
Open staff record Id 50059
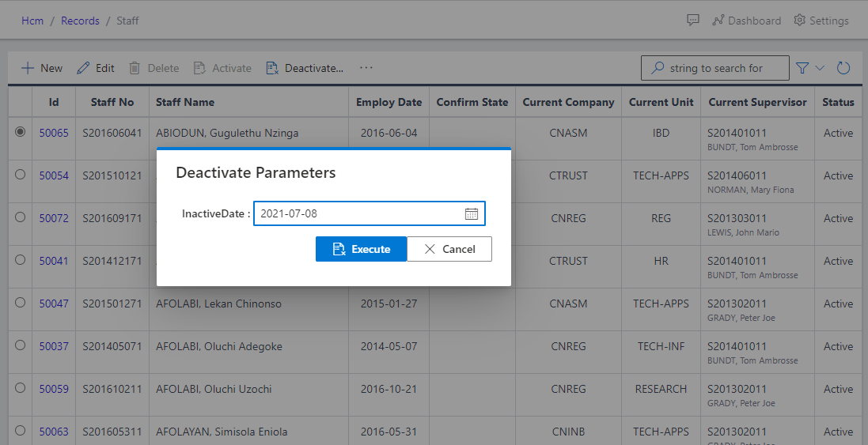(54, 389)
